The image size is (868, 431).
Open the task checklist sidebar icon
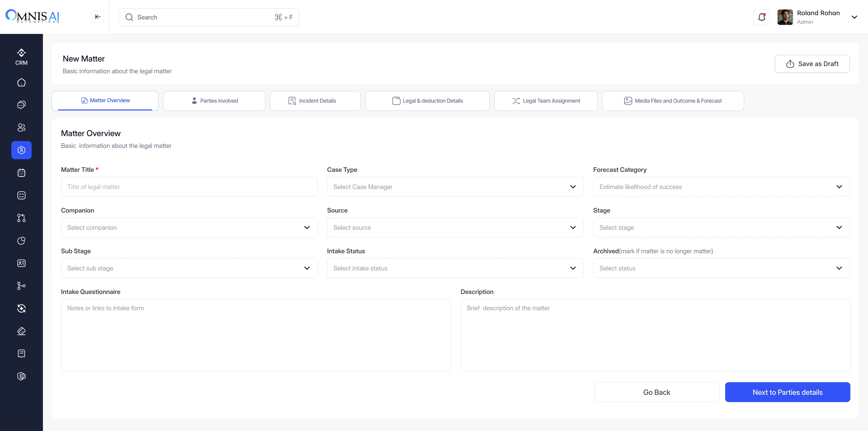(21, 195)
